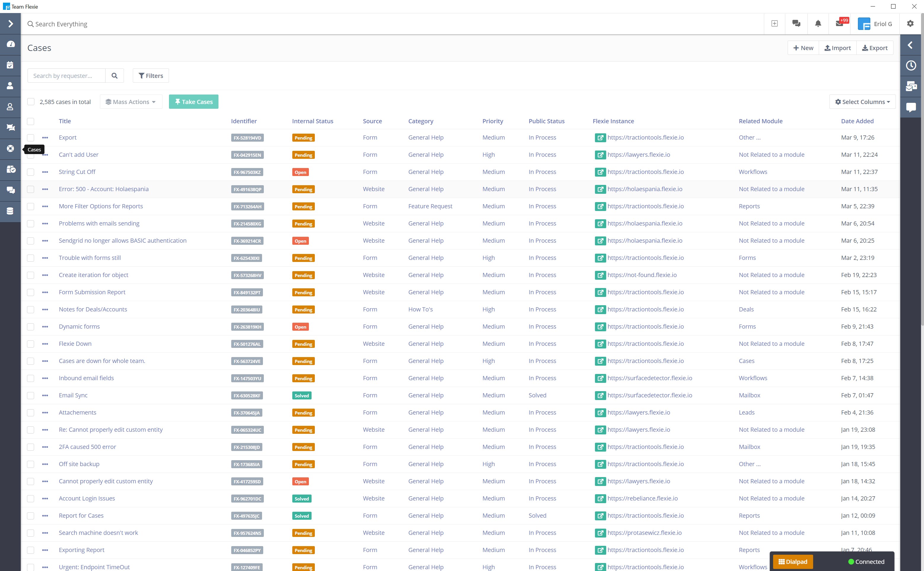
Task: Check the select-all cases checkbox
Action: [31, 102]
